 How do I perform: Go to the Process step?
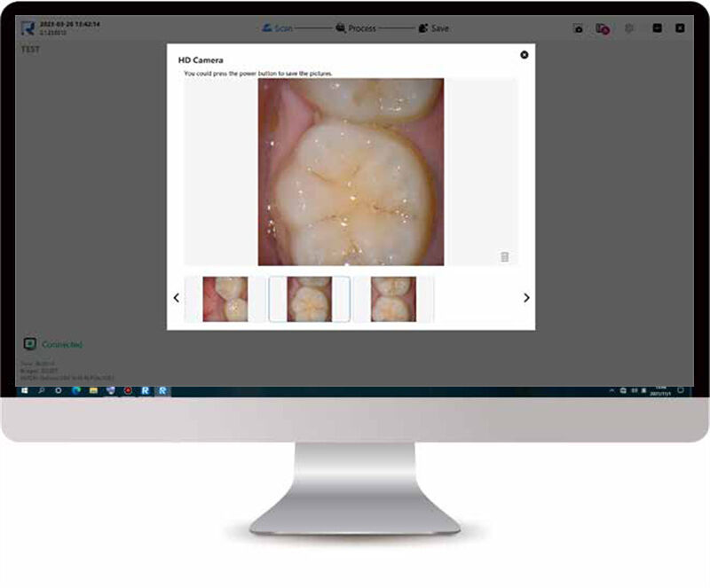pyautogui.click(x=356, y=28)
